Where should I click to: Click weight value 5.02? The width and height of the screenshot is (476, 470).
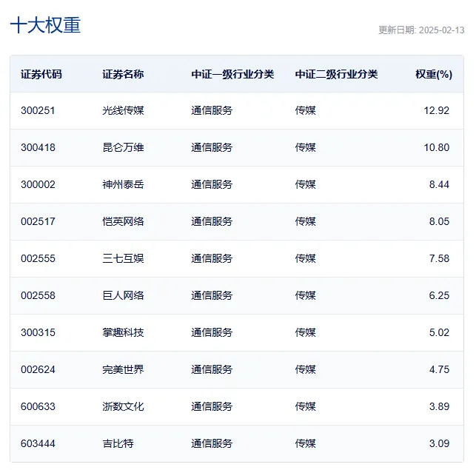point(439,333)
